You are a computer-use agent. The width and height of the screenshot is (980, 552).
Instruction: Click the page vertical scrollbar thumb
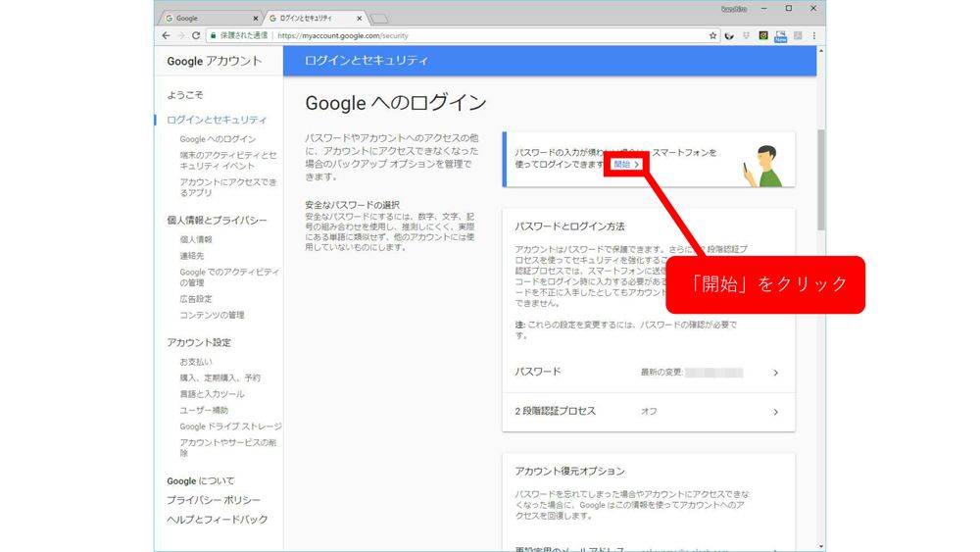pos(820,180)
